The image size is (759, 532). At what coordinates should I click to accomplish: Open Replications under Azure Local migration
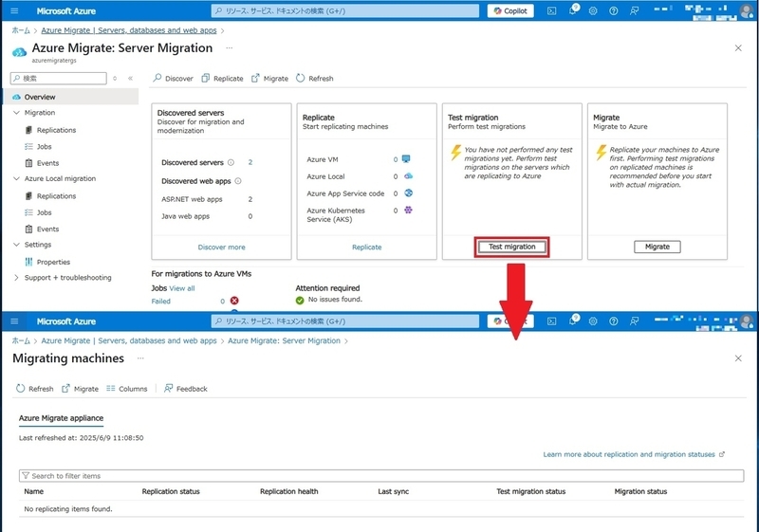pyautogui.click(x=56, y=196)
